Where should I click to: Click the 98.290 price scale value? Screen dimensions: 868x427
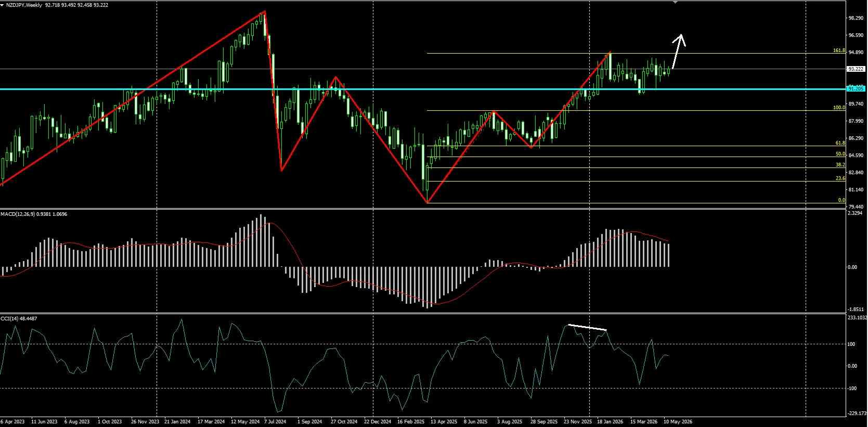click(856, 18)
